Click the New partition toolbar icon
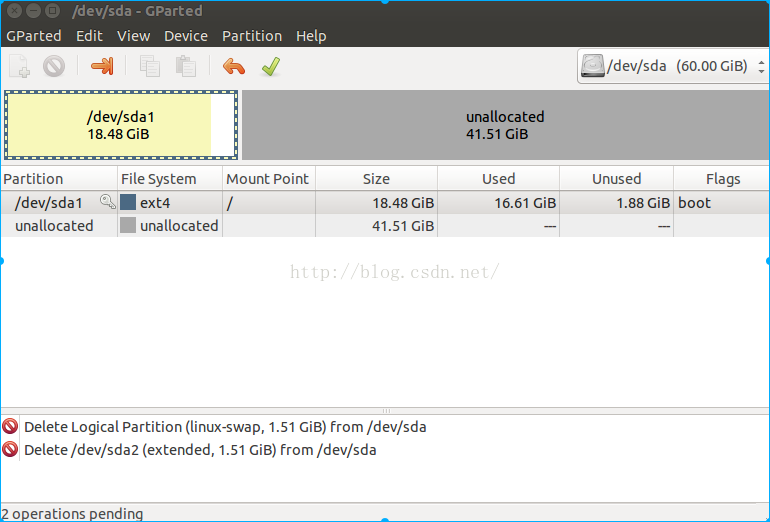The image size is (770, 522). coord(20,66)
